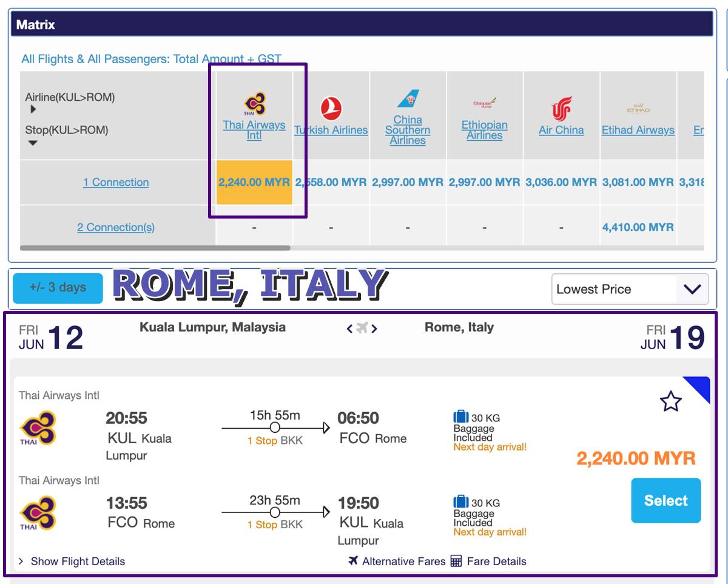Expand Show Flight Details

pos(72,562)
